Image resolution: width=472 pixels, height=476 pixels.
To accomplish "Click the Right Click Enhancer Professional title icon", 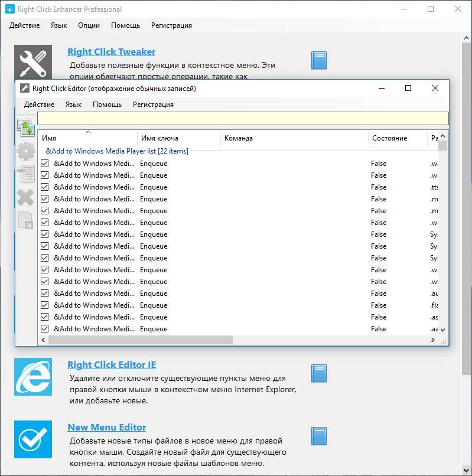I will [x=10, y=9].
